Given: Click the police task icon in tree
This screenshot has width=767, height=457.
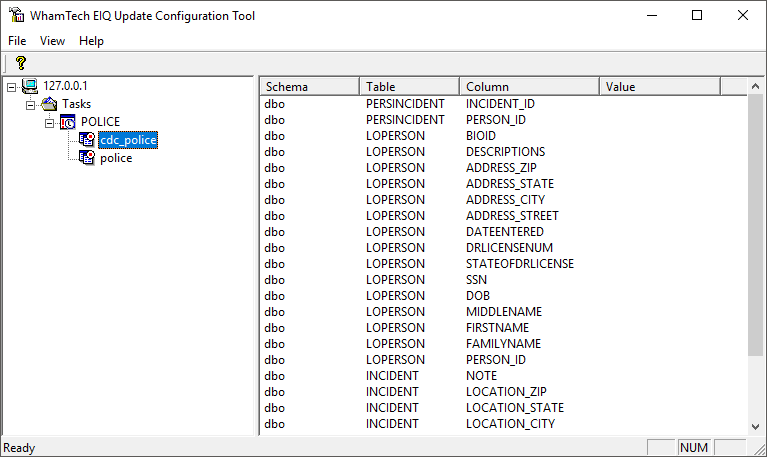Looking at the screenshot, I should point(87,158).
